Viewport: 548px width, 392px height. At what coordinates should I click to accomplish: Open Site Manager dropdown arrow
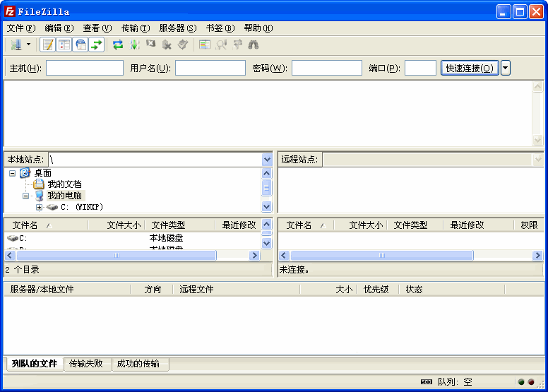point(29,44)
